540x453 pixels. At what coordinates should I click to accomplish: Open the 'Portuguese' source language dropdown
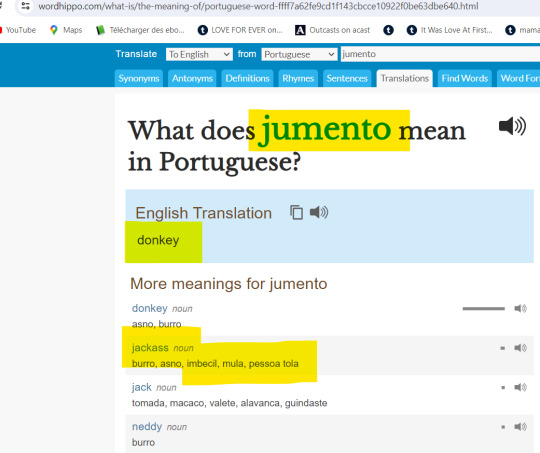pos(299,54)
